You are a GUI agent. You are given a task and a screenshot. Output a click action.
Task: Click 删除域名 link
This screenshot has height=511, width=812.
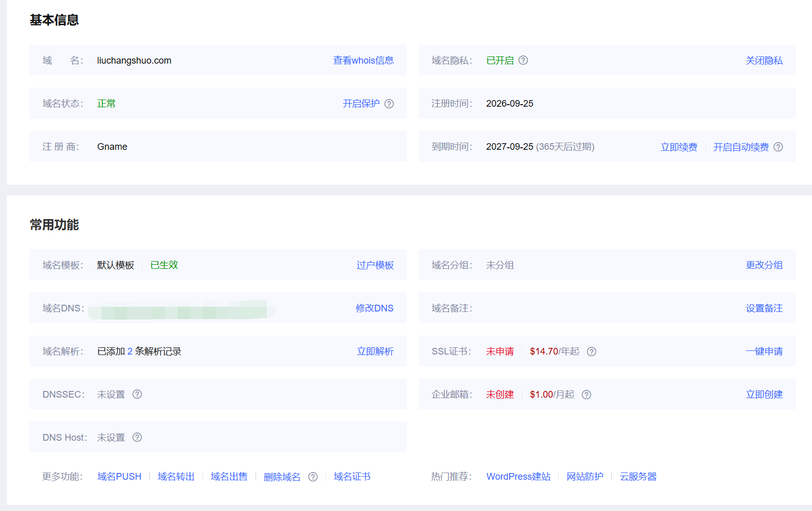click(281, 477)
